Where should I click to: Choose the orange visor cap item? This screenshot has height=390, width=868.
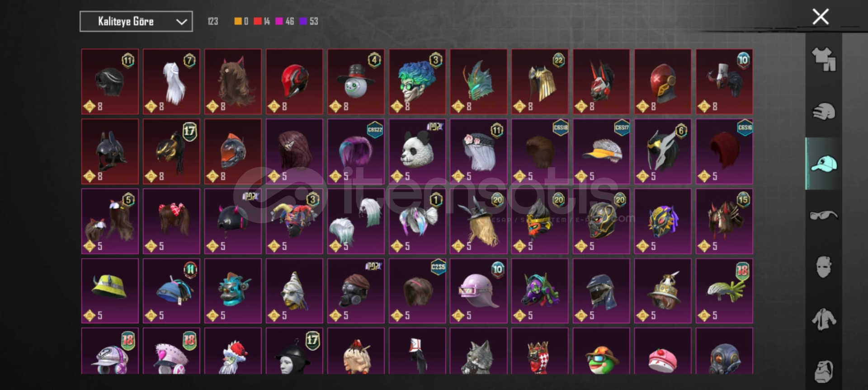click(602, 151)
